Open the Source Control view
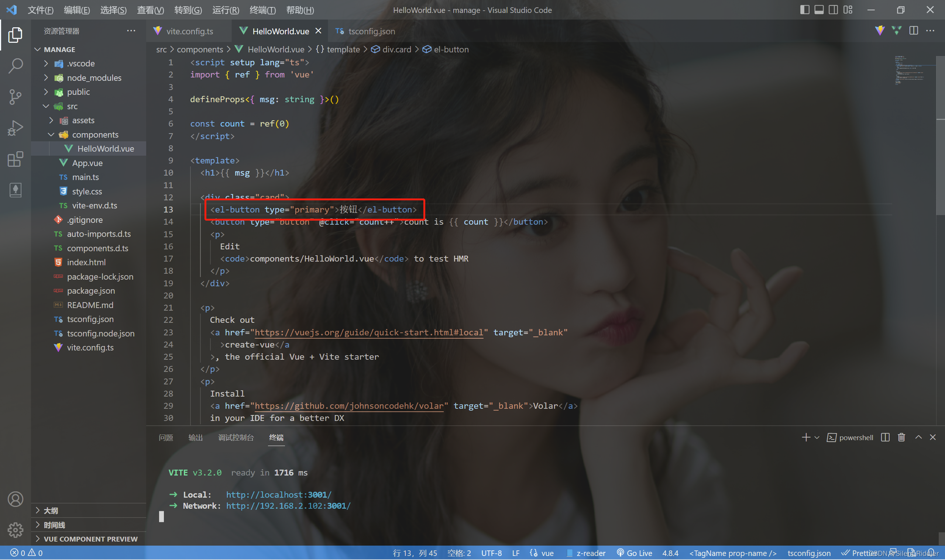 pyautogui.click(x=15, y=97)
